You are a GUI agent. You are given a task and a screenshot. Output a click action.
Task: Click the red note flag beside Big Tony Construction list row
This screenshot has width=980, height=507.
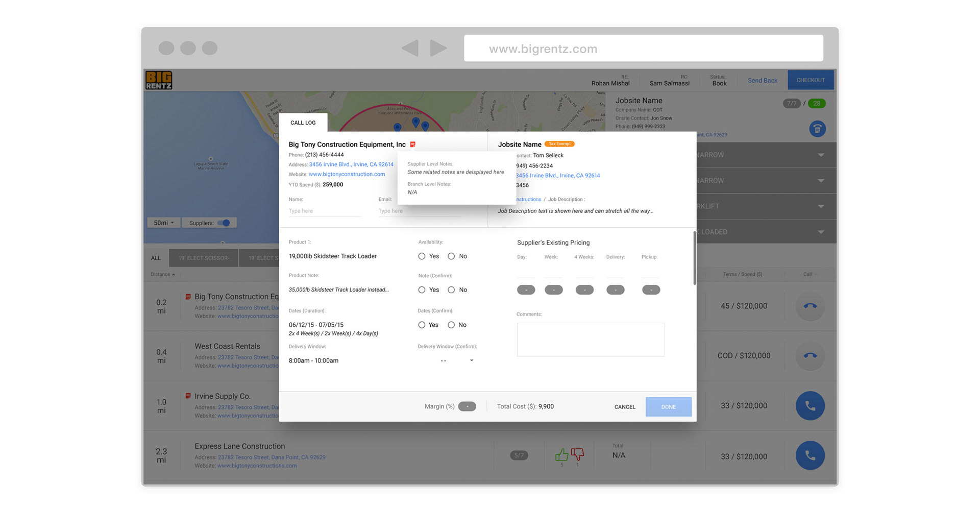coord(188,296)
